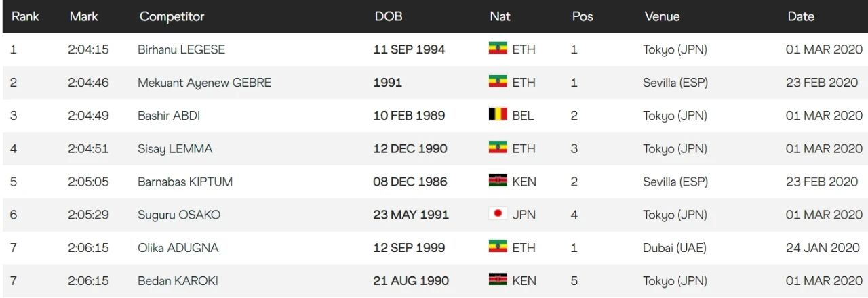
Task: Sort by the Mark column header
Action: (x=84, y=16)
